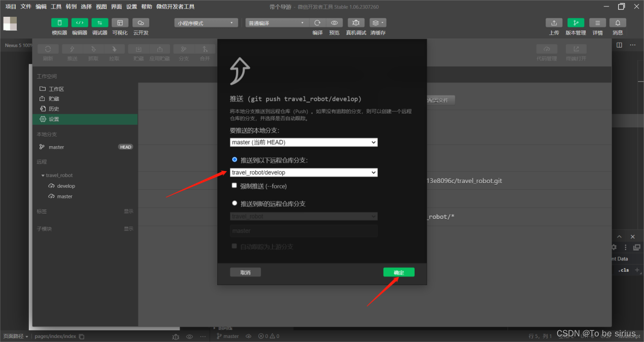This screenshot has width=644, height=342.
Task: Select remote branch master under travel_robot
Action: click(85, 196)
